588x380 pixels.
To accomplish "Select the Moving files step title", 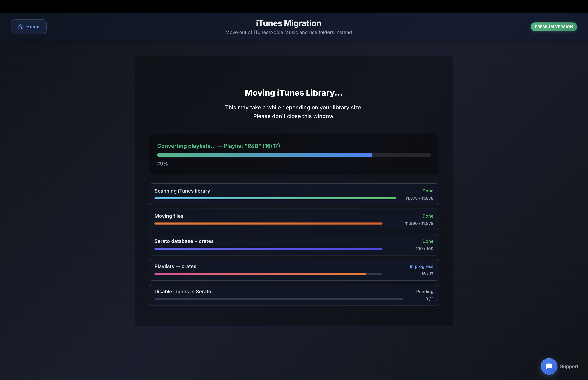I will click(169, 216).
